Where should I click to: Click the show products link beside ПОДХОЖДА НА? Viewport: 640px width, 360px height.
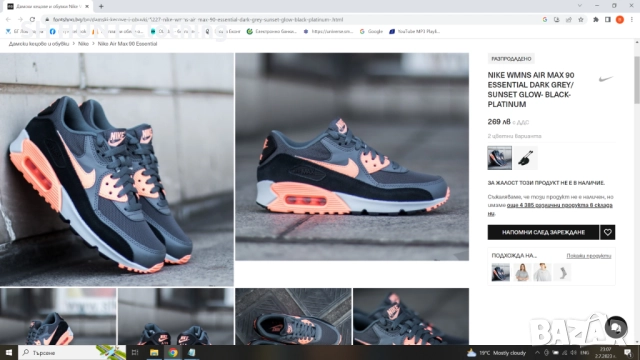pos(589,256)
